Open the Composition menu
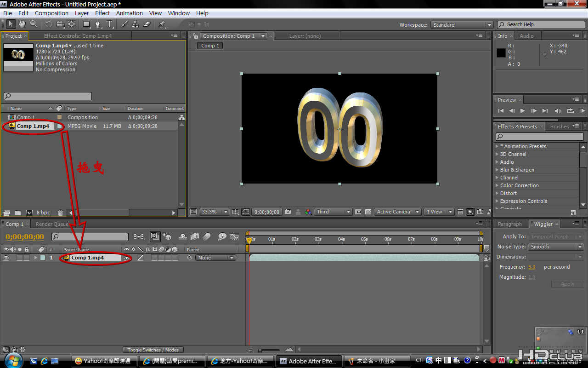 click(51, 13)
